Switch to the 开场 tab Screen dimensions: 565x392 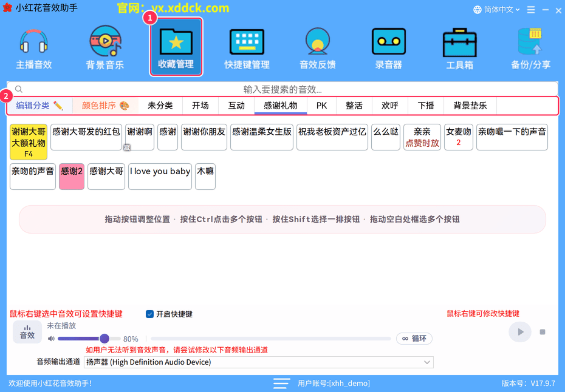[x=200, y=106]
